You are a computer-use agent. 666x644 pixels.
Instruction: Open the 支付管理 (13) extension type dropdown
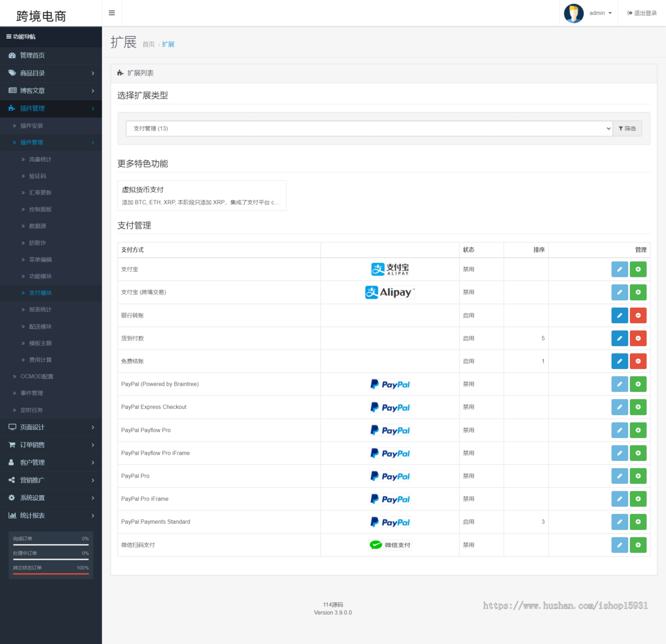pos(369,128)
